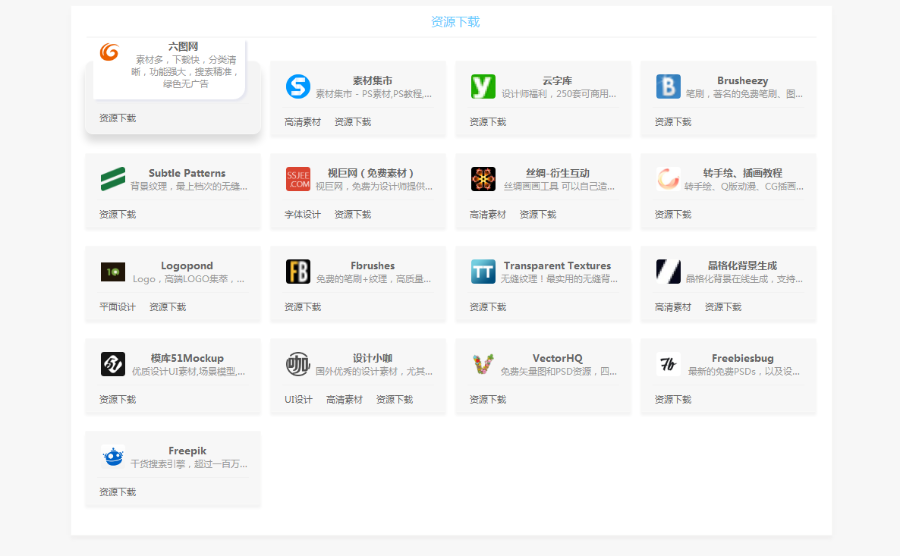Go to 转手绘、插画教程 title
Viewport: 900px width, 556px height.
(x=743, y=173)
